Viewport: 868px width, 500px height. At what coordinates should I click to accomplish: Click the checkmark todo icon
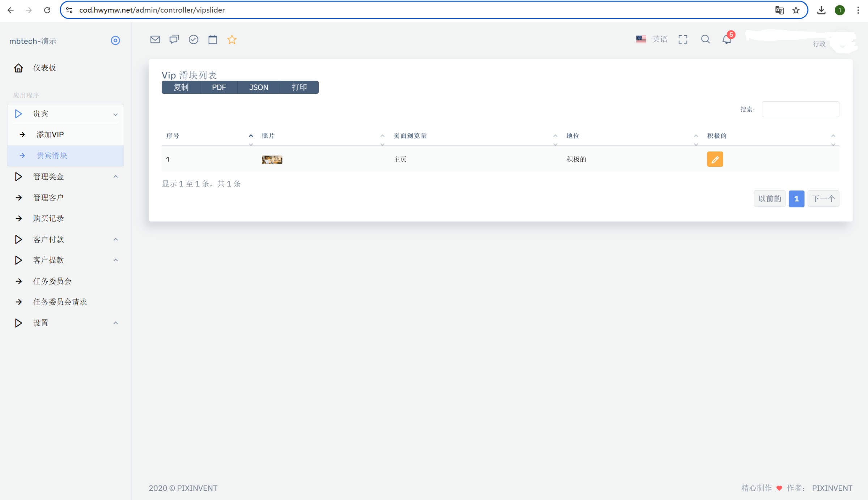click(x=193, y=39)
